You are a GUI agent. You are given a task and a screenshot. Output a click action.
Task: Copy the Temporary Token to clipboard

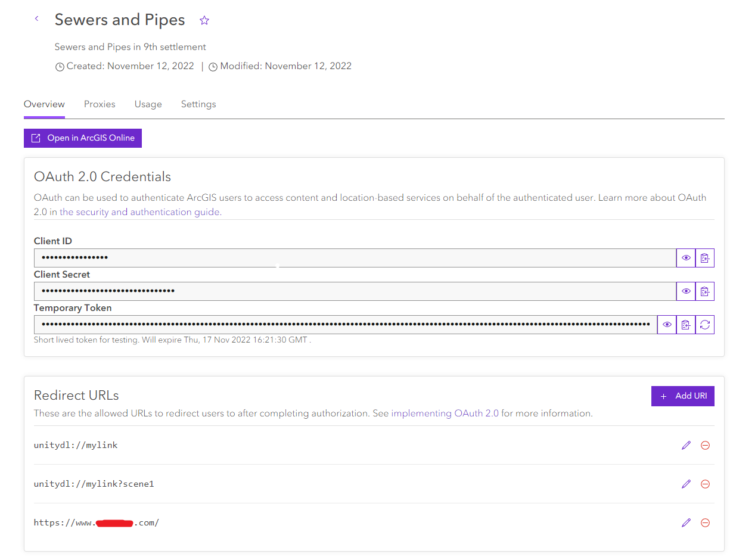point(686,325)
